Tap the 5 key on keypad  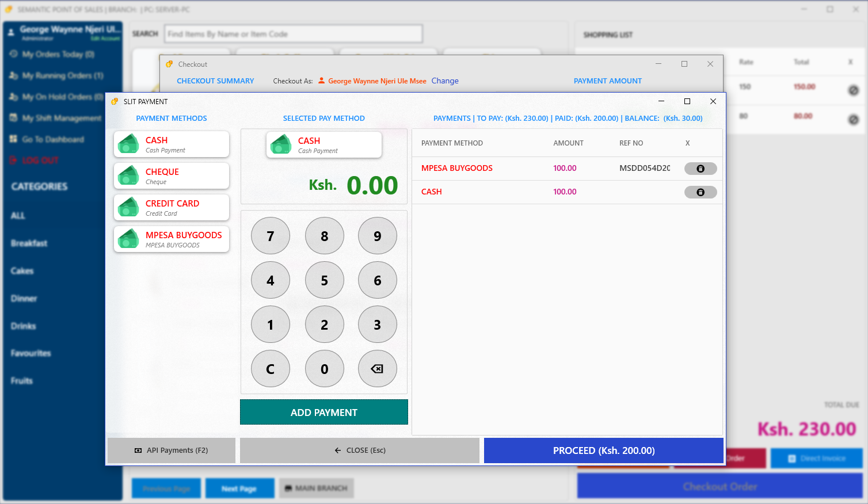[x=325, y=281]
